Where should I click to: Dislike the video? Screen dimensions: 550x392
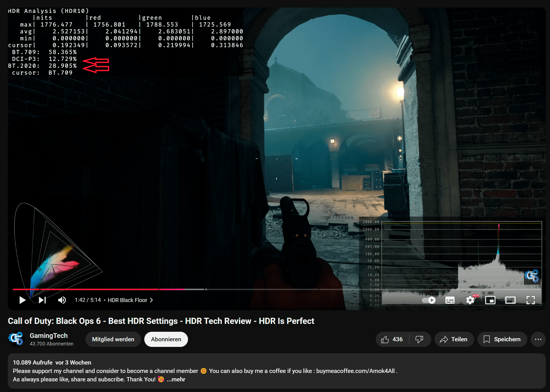point(419,339)
